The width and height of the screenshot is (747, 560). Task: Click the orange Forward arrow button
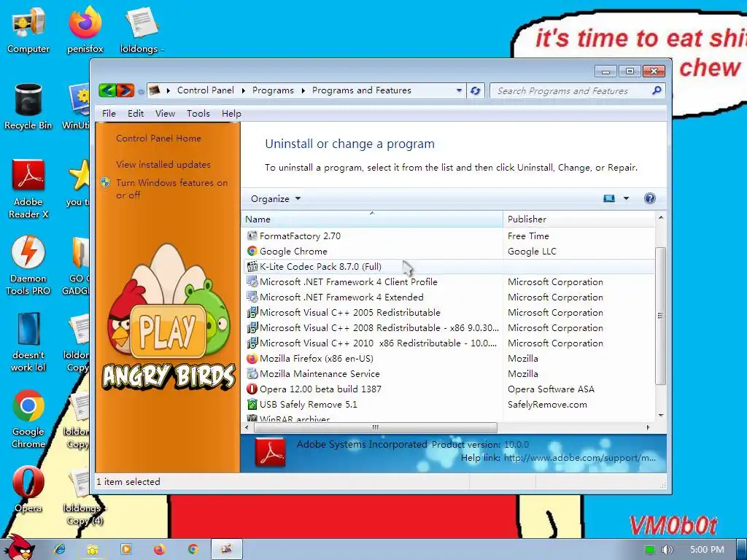coord(125,90)
